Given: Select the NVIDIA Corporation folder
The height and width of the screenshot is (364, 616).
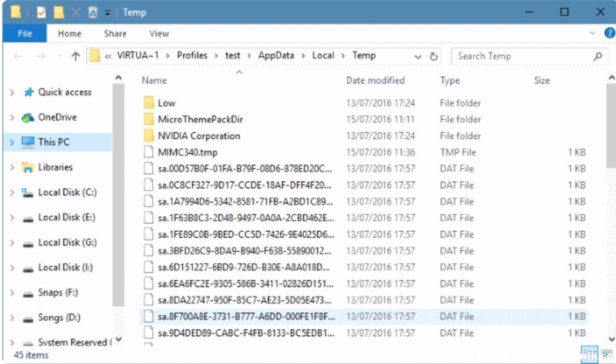Looking at the screenshot, I should 199,136.
